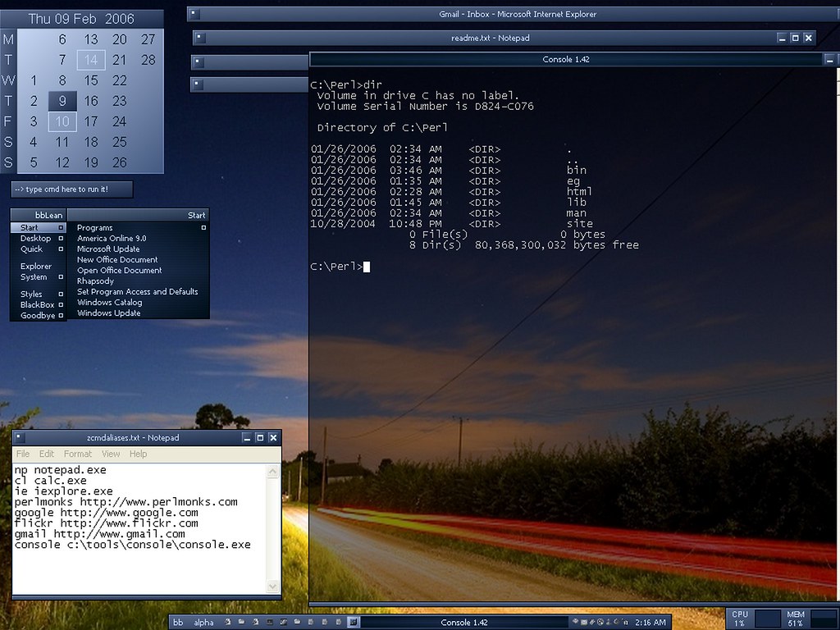This screenshot has width=840, height=630.
Task: Click the 'type cmd here to run it' box
Action: [72, 189]
